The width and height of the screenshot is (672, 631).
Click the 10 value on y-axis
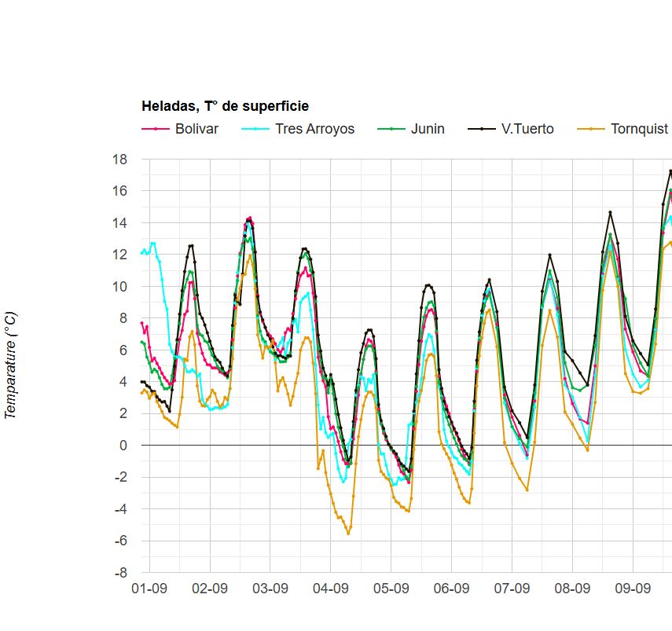(120, 287)
